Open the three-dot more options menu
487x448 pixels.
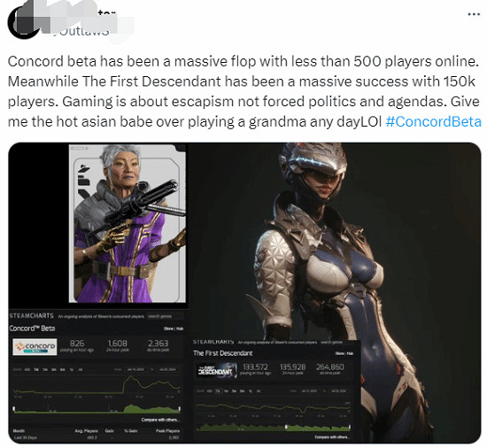tap(474, 14)
